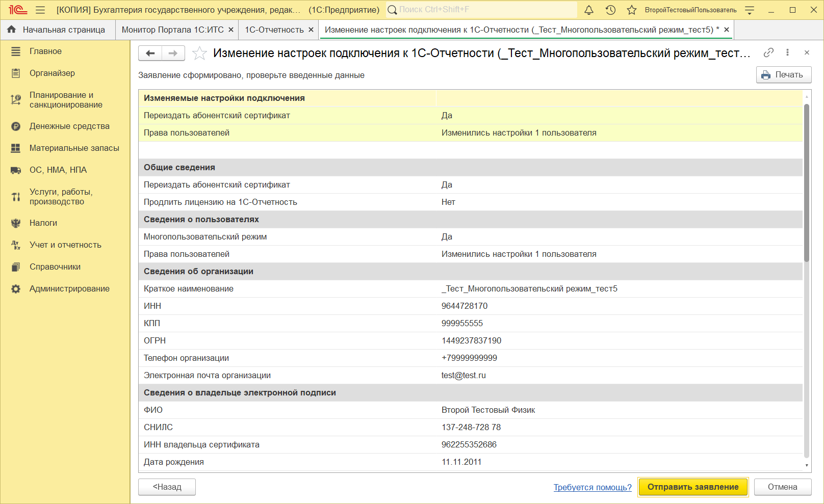This screenshot has width=824, height=504.
Task: Select the ФИО value Второй Тестовый Физик
Action: [488, 410]
